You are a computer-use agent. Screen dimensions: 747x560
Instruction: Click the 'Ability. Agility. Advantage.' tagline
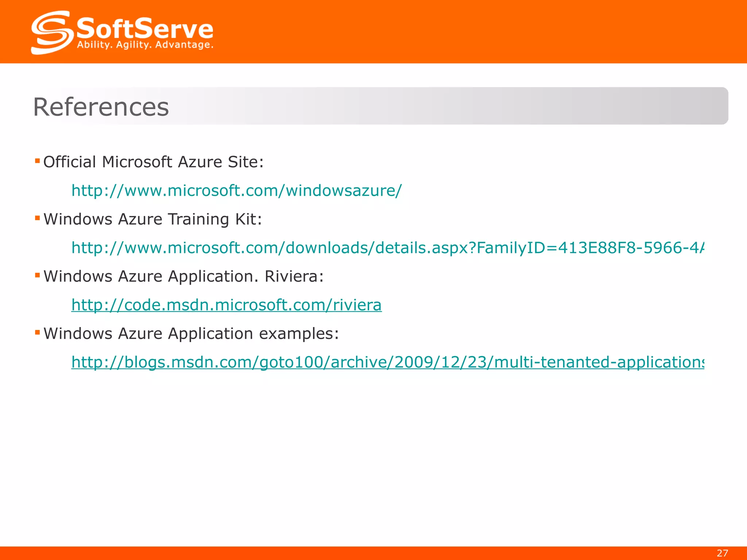145,45
